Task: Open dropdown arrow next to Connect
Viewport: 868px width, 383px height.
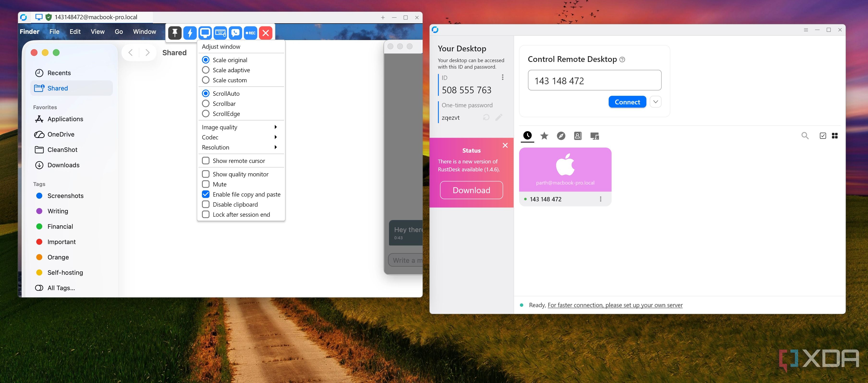Action: [655, 102]
